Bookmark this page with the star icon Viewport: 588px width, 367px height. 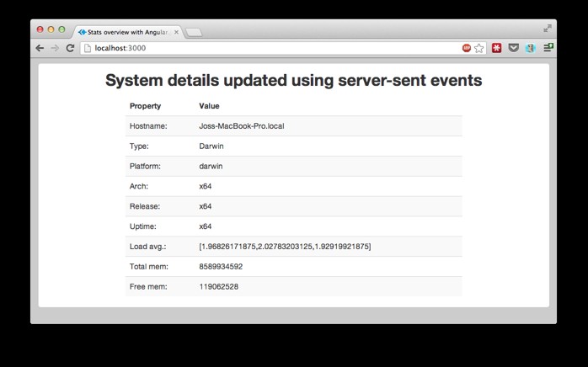(x=479, y=48)
